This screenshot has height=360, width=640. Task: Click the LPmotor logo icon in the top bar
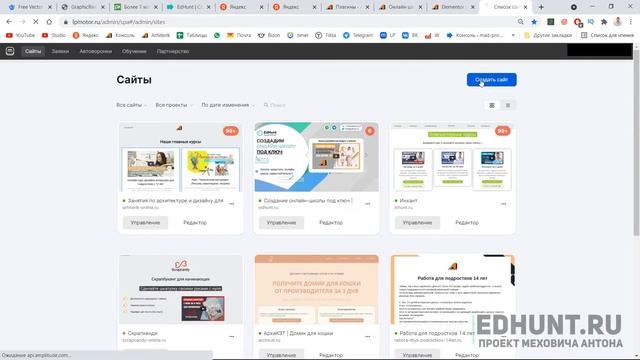[x=10, y=51]
